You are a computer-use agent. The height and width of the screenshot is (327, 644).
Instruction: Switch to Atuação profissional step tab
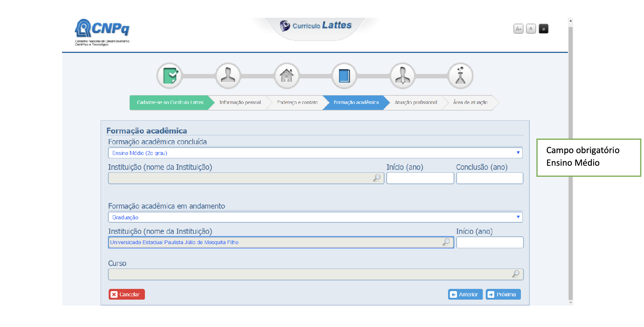(x=416, y=102)
